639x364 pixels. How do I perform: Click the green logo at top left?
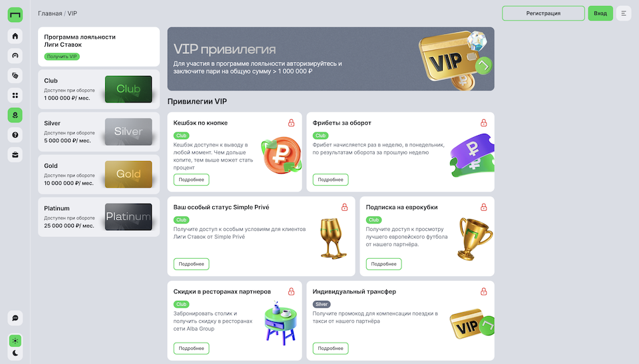15,15
